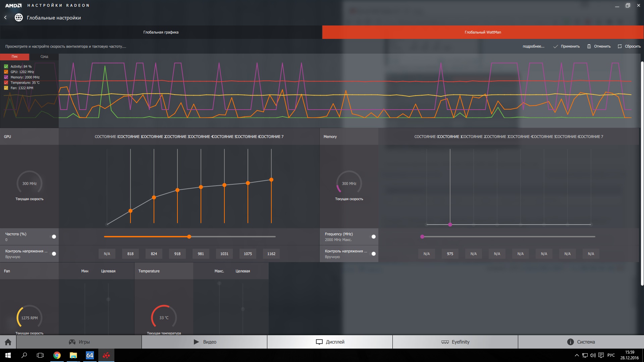Click the Reset button

pos(629,46)
